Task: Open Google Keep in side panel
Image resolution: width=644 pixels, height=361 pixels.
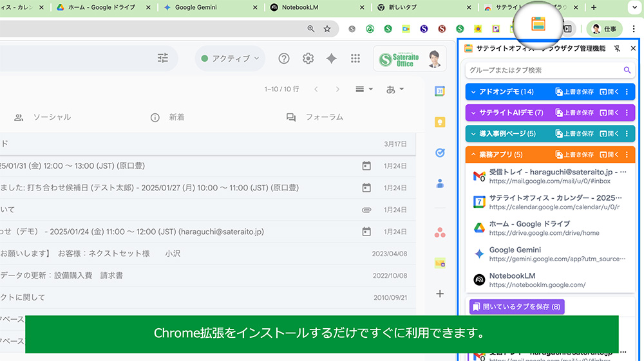Action: tap(440, 122)
